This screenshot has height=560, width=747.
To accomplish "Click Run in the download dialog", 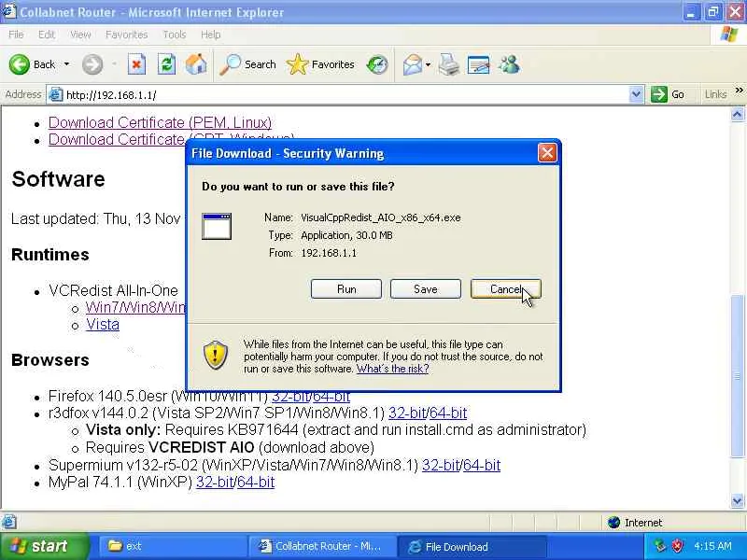I will [x=346, y=289].
